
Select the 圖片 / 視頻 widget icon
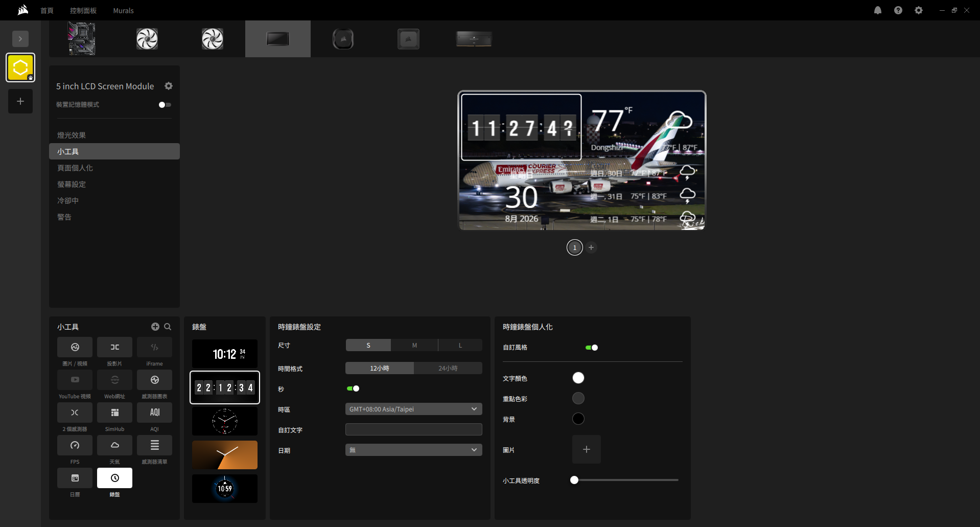coord(75,347)
